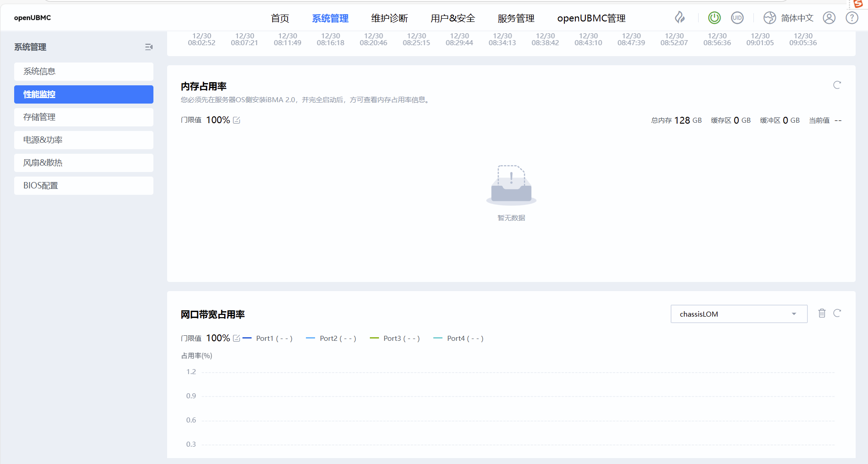
Task: Delete network bandwidth usage history data
Action: 821,313
